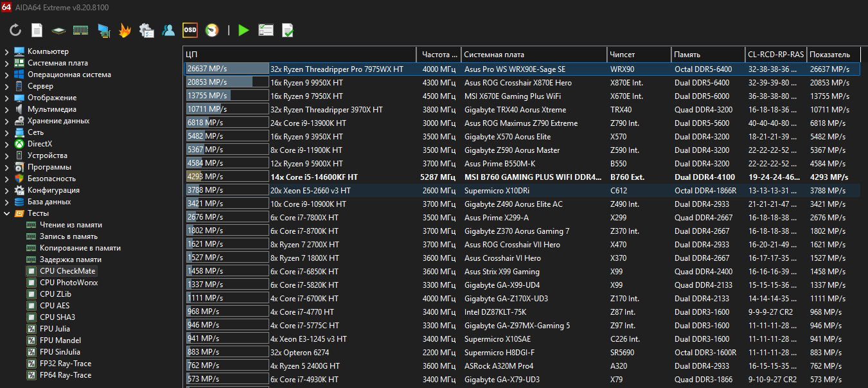The height and width of the screenshot is (388, 868).
Task: Sort by the Чипсет column header
Action: [639, 55]
